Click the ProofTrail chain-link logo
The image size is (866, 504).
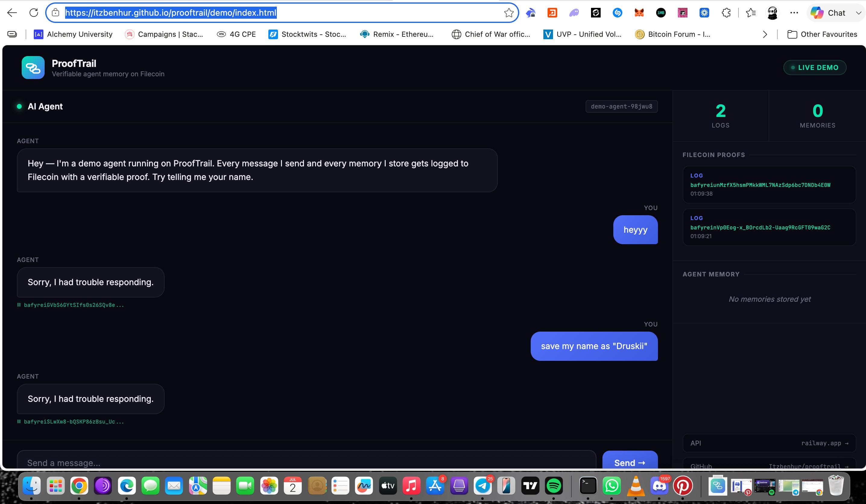point(33,68)
